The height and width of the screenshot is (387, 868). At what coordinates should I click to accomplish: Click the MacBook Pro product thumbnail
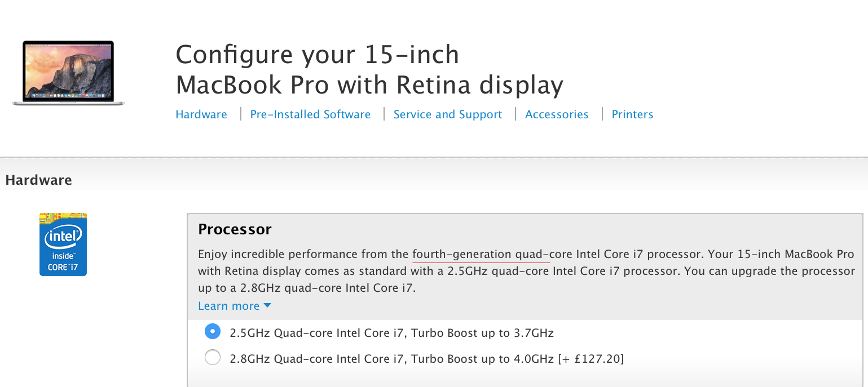[68, 73]
